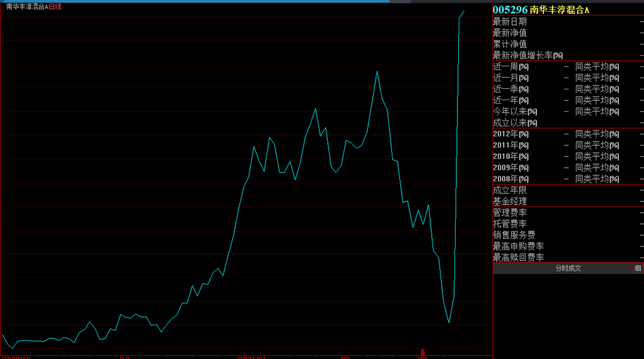Click the fund name 南华丰淳混合A in the side panel
Viewport: 644px width, 359px height.
click(x=560, y=10)
